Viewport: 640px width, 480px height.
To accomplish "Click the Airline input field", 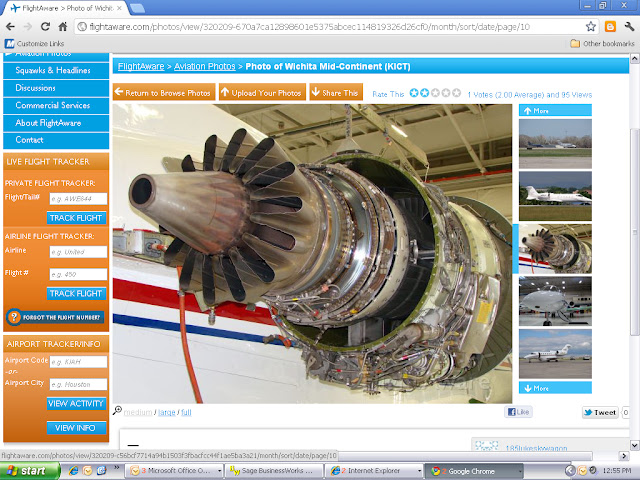I will 78,252.
